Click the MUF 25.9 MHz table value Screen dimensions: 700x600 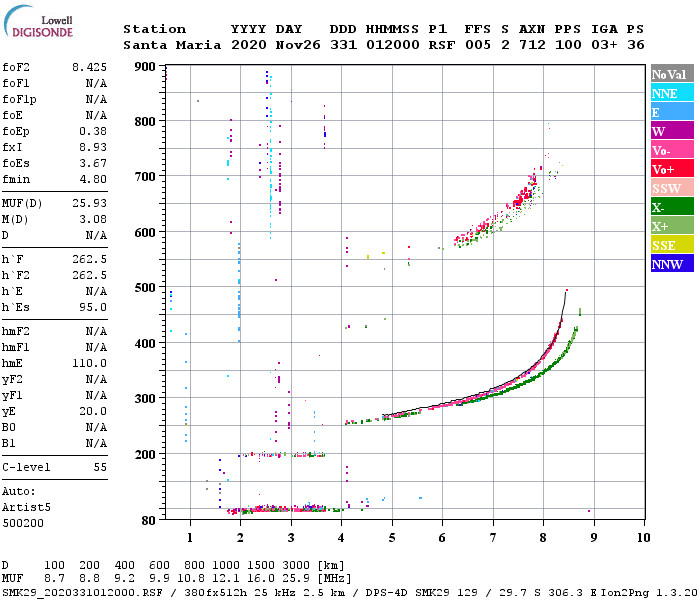pos(296,579)
